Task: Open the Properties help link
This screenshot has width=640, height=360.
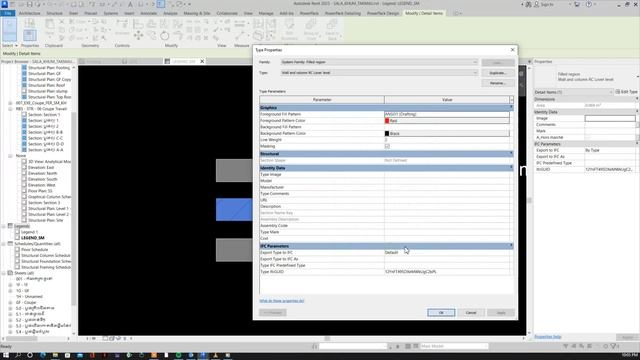Action: [548, 337]
